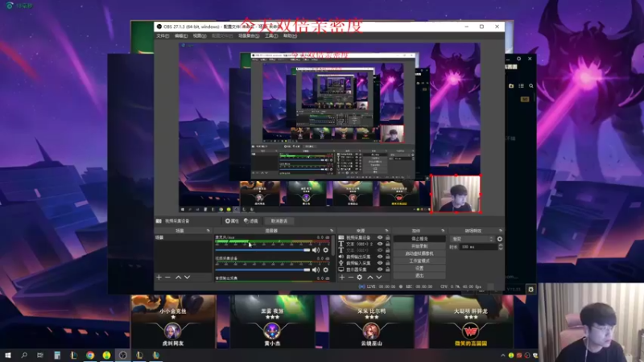
Task: Click 停止推流 button
Action: pos(419,238)
